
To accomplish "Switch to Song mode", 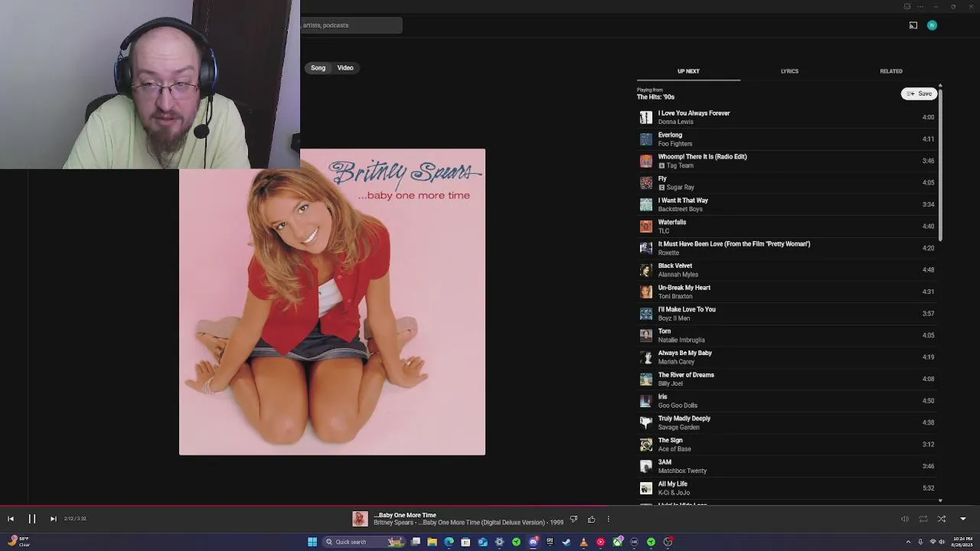I will (318, 68).
